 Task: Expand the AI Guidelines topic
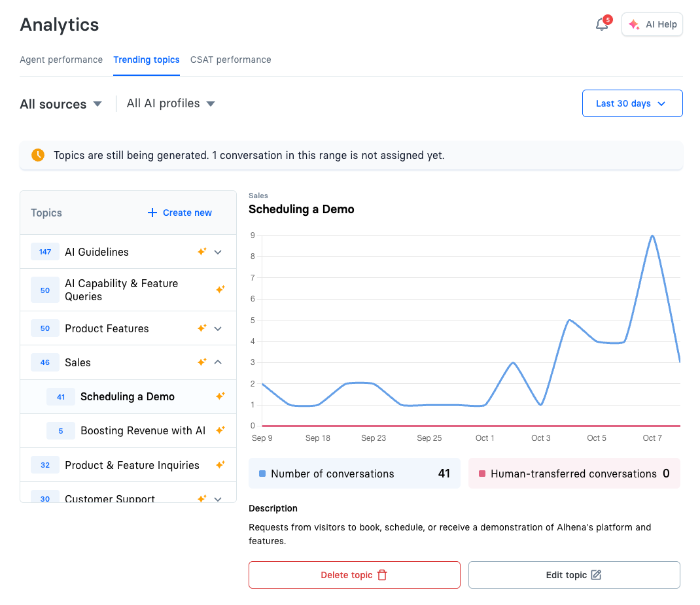(218, 252)
